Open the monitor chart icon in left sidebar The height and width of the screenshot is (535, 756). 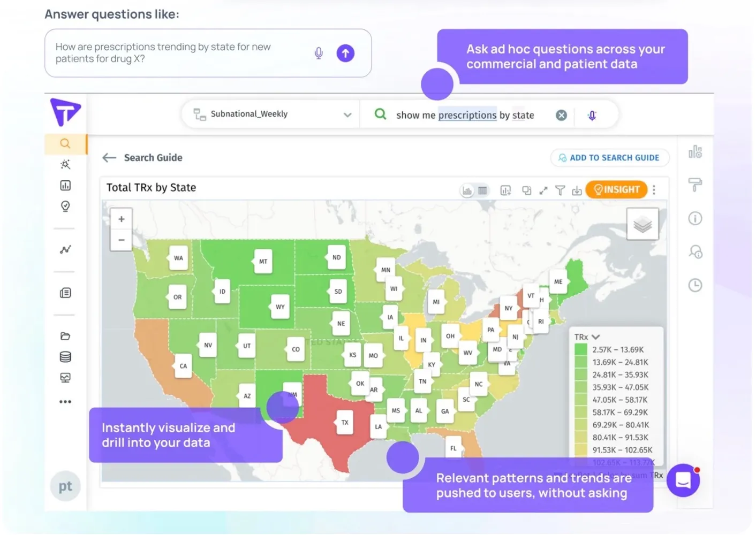pyautogui.click(x=65, y=378)
